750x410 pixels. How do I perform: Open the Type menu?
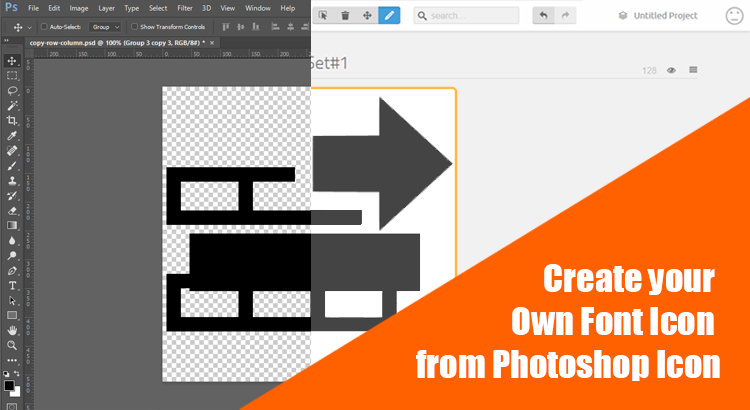coord(132,8)
